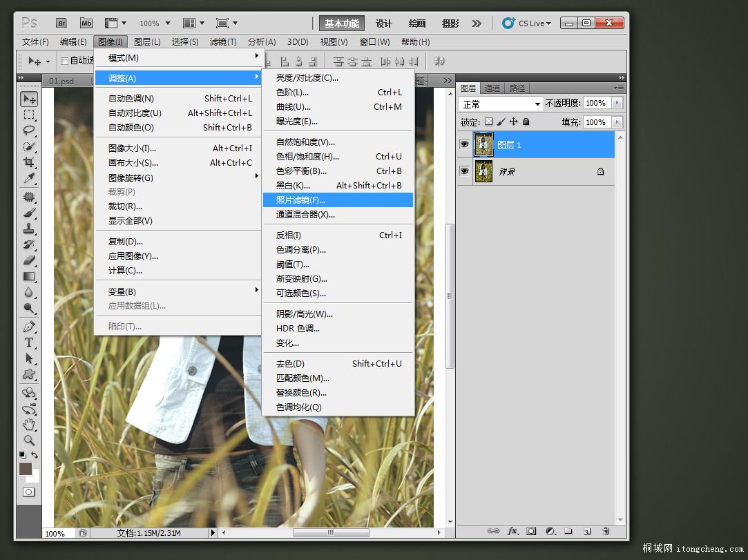This screenshot has height=560, width=748.
Task: Launch Adobe Bridge with the Br icon
Action: (61, 23)
